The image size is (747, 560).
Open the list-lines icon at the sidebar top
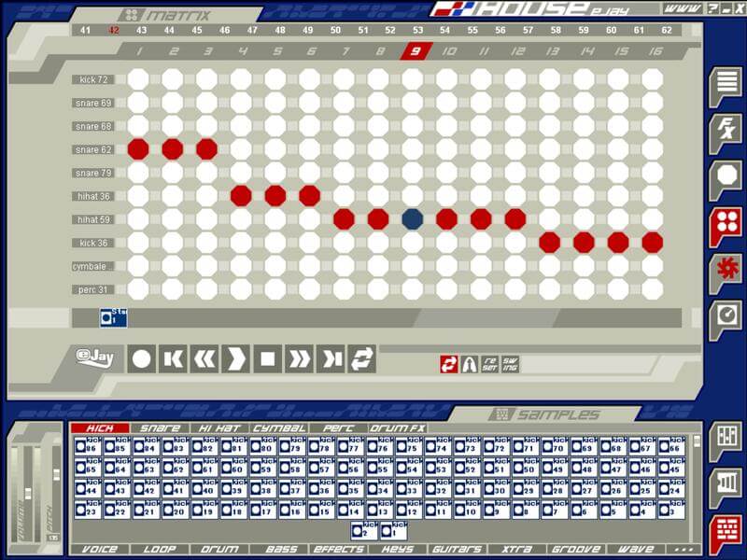coord(724,84)
